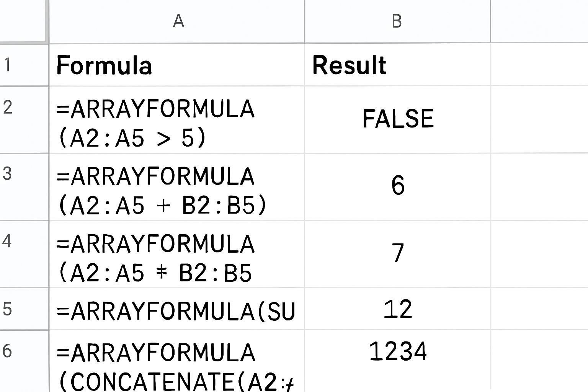
Task: Click the Result header cell
Action: pyautogui.click(x=397, y=65)
